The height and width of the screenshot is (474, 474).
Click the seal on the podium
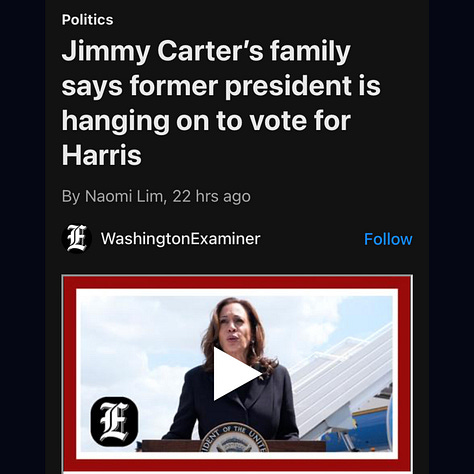click(x=234, y=438)
